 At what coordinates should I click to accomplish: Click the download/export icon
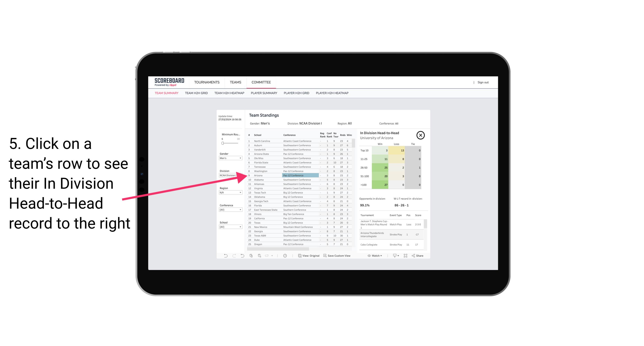(x=394, y=256)
